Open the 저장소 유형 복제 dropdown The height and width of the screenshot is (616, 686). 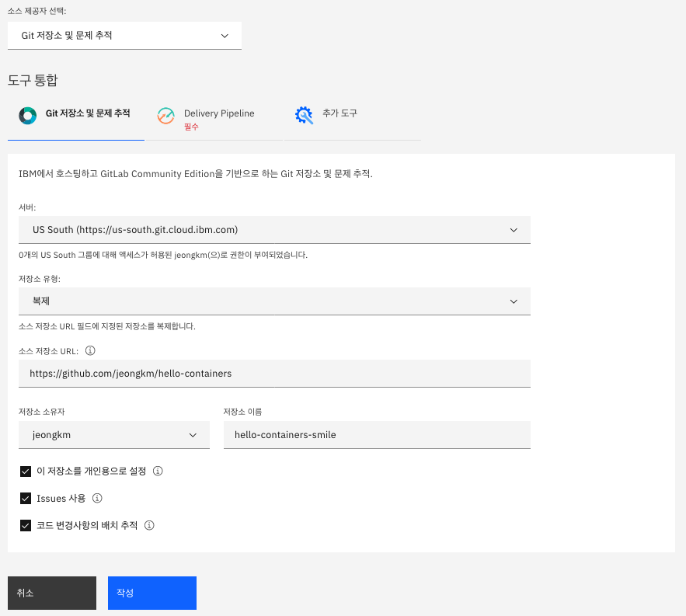274,301
